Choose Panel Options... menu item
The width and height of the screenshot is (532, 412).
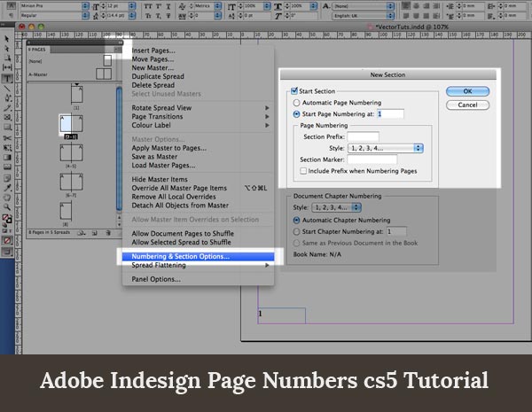coord(198,279)
